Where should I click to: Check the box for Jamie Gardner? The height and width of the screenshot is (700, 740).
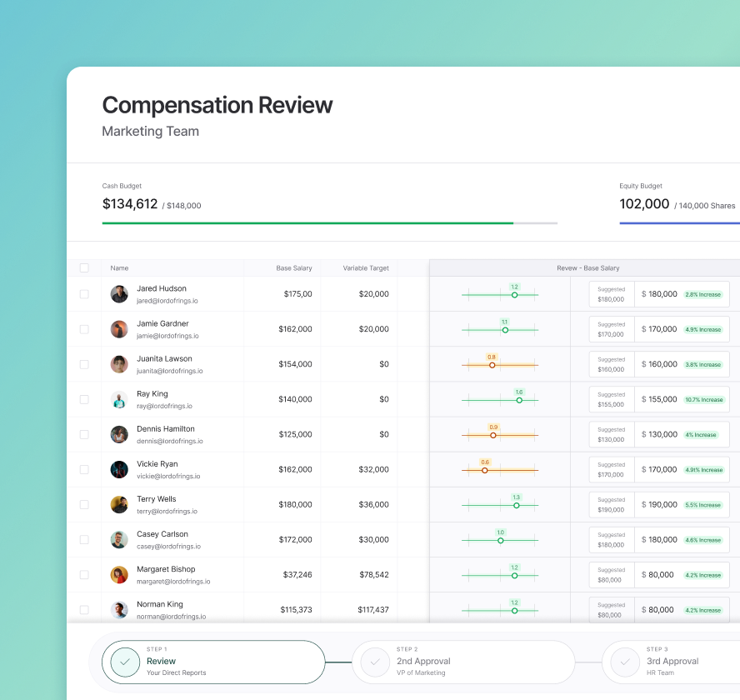pos(84,329)
